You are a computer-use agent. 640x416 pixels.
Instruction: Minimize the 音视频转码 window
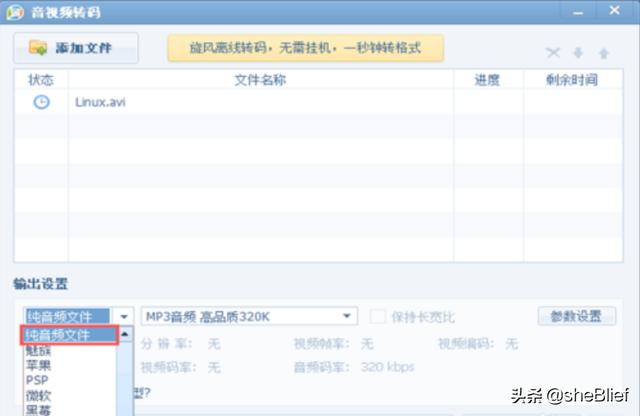pyautogui.click(x=578, y=12)
